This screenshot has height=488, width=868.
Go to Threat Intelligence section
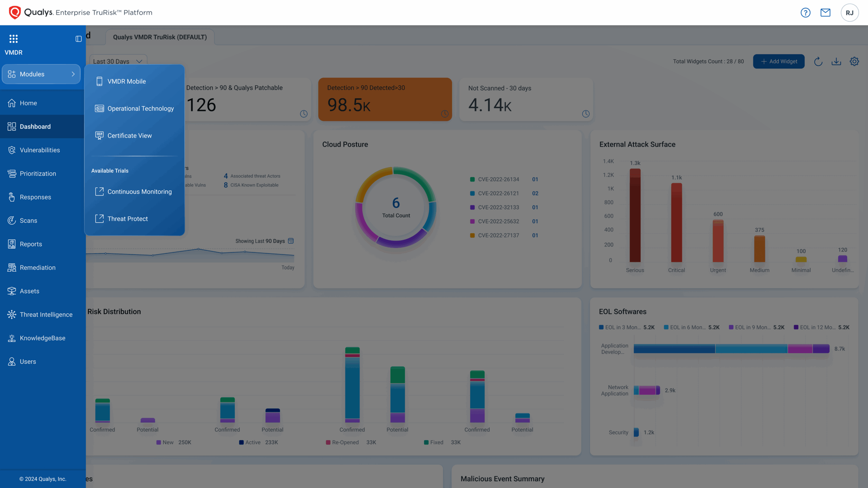pos(42,314)
